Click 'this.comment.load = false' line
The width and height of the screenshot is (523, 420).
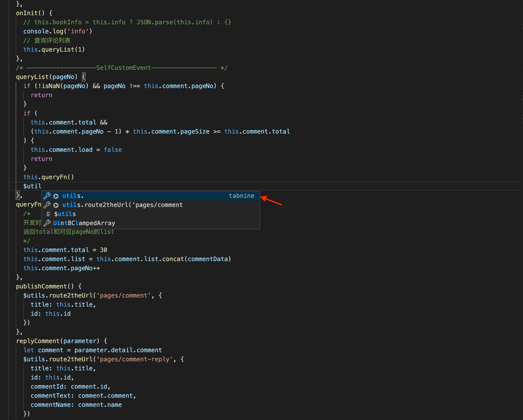(x=76, y=150)
